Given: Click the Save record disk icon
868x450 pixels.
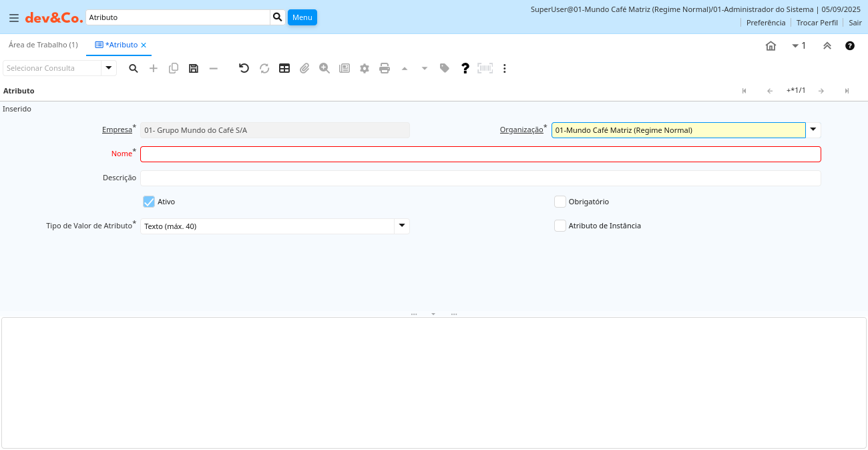Looking at the screenshot, I should coord(194,68).
